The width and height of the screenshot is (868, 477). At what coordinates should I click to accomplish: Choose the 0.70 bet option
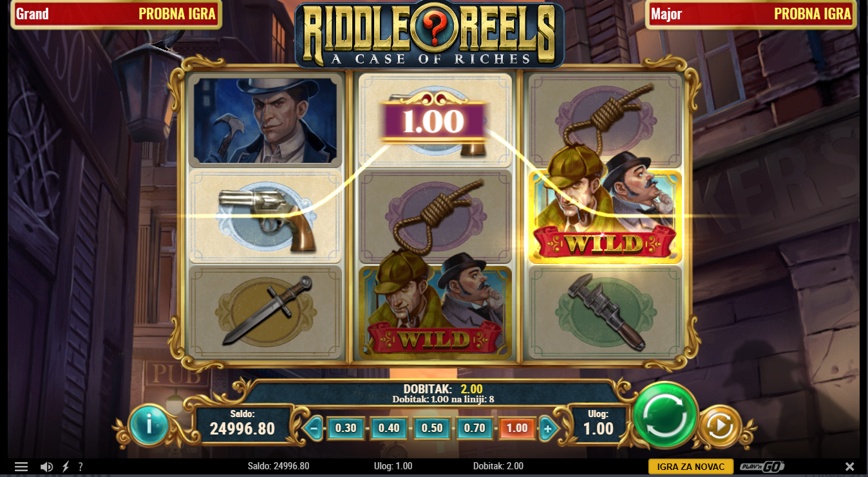[475, 428]
